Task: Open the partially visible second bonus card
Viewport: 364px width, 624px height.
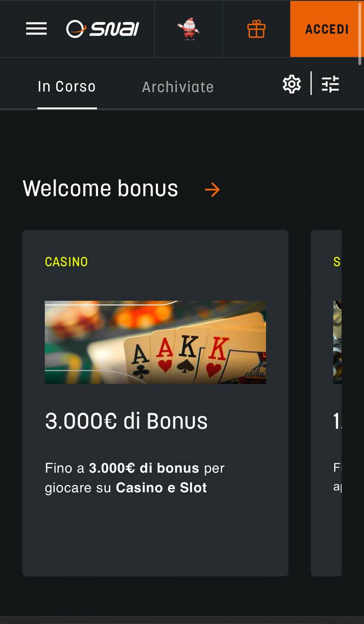Action: tap(326, 403)
